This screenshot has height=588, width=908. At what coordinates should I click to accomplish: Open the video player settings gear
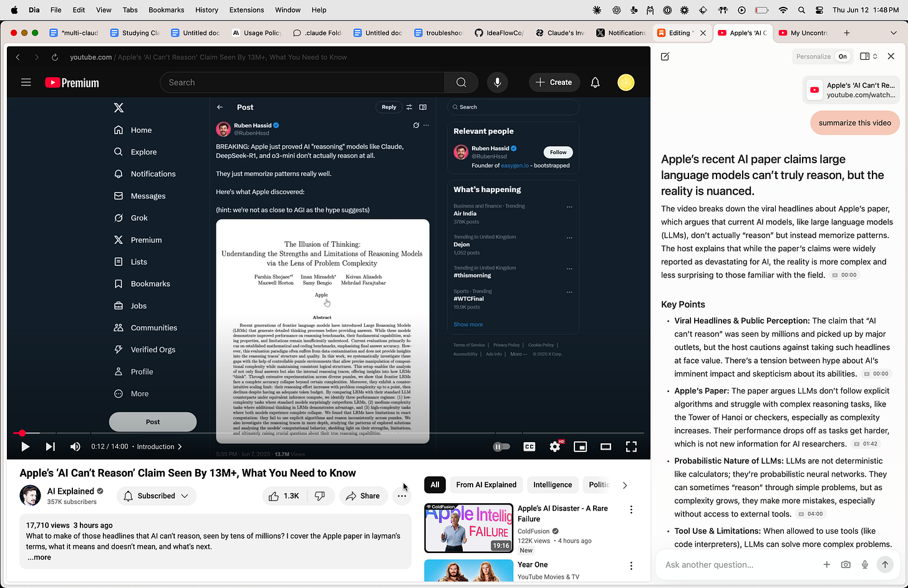coord(554,446)
